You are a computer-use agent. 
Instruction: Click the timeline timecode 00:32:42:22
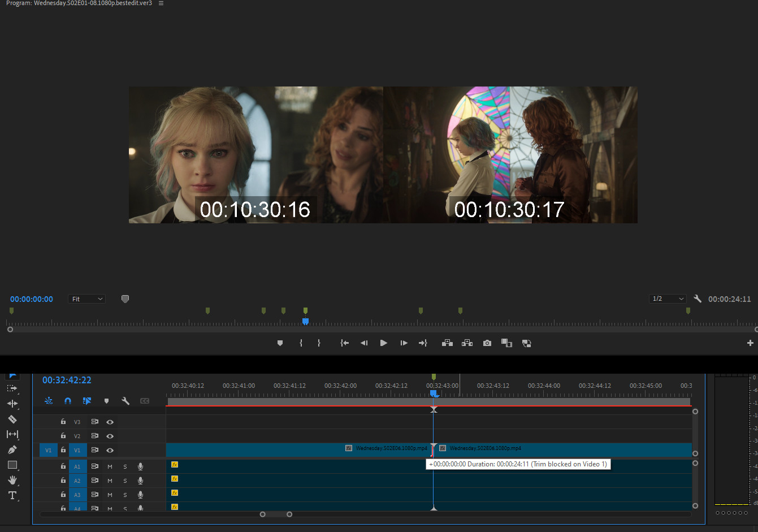[67, 380]
